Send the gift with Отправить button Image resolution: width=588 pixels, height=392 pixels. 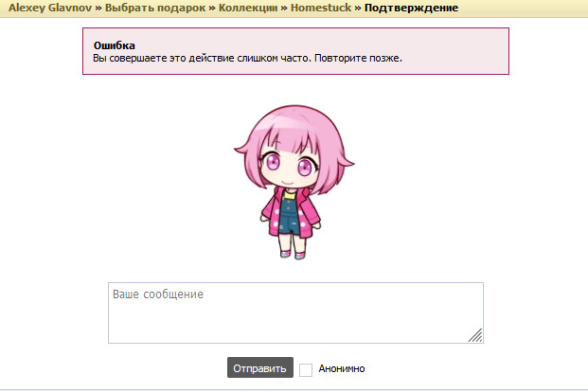click(259, 367)
